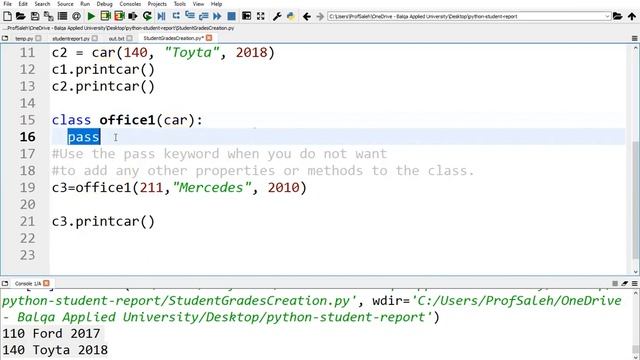Open a file using the folder icon

[21, 16]
